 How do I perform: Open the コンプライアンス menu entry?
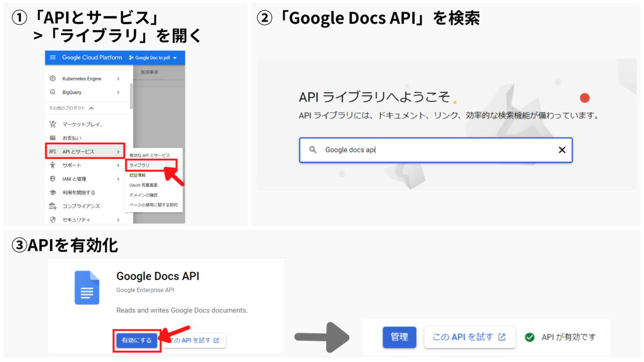(x=81, y=206)
